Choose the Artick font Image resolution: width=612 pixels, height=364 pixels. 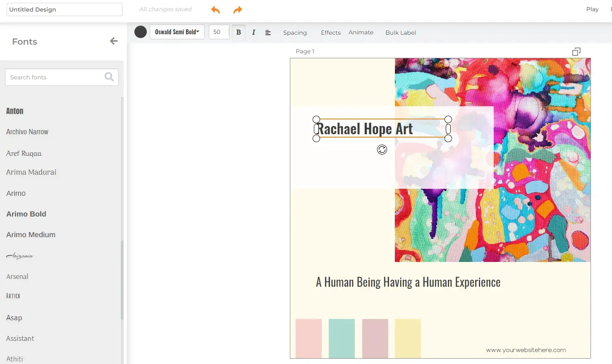[13, 296]
